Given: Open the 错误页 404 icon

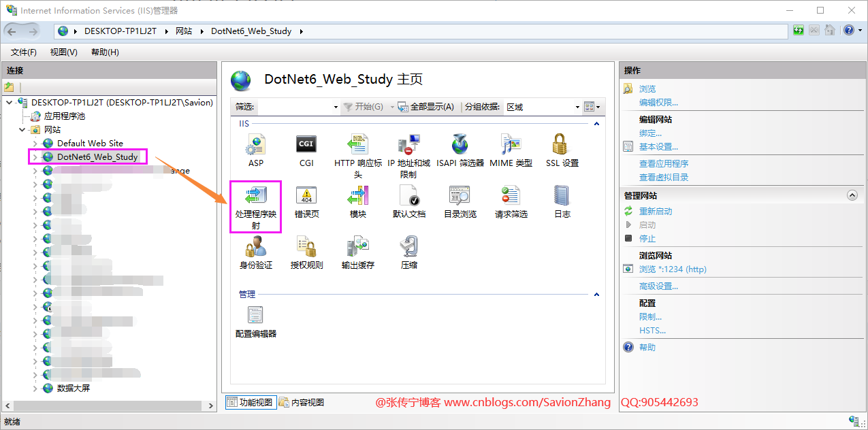Looking at the screenshot, I should coord(306,196).
